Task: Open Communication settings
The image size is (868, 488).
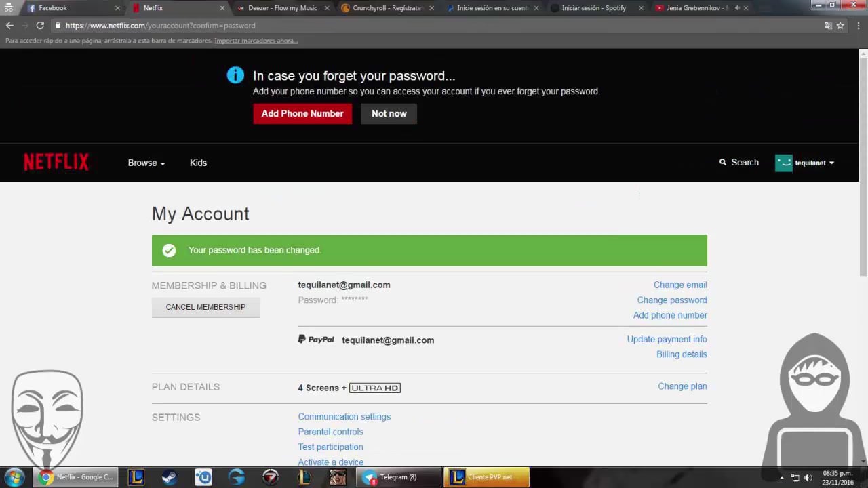Action: [344, 417]
